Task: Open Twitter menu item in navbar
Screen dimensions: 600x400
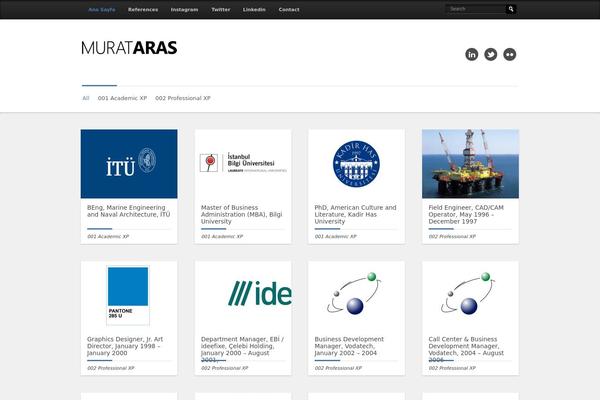Action: [x=220, y=10]
